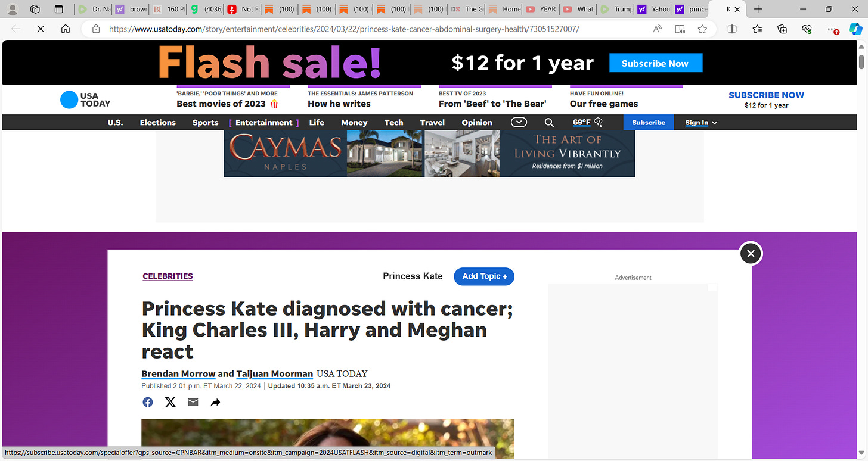Open a new browser tab
This screenshot has height=461, width=868.
(x=758, y=10)
